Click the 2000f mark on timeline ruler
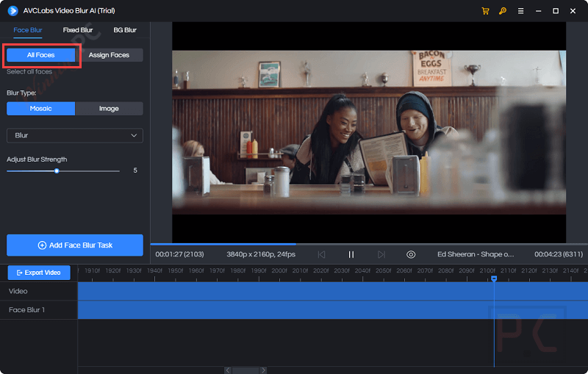The height and width of the screenshot is (374, 588). pyautogui.click(x=279, y=270)
